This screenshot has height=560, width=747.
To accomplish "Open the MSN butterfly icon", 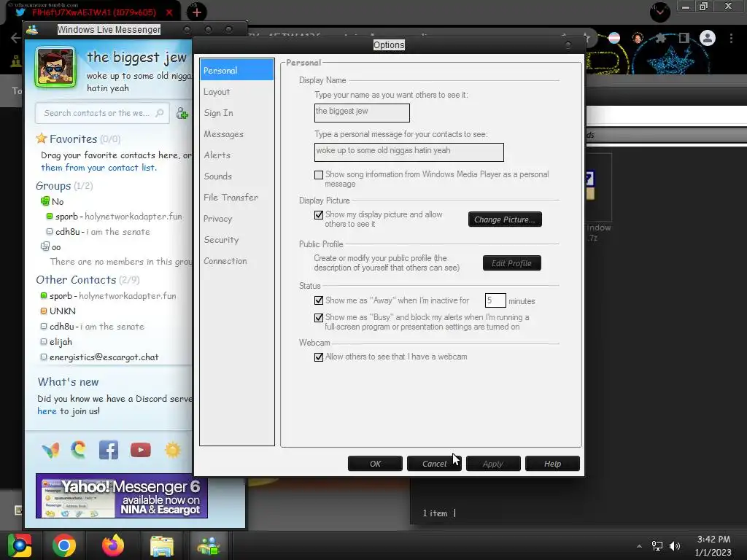I will [50, 450].
